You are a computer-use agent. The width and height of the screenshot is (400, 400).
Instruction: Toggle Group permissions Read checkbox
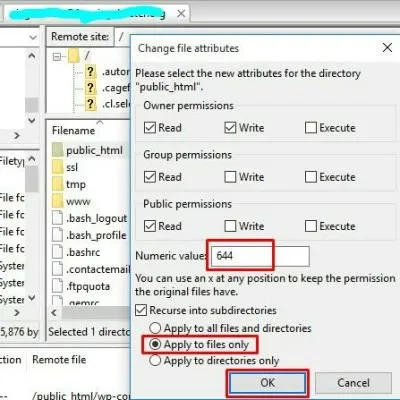click(150, 177)
